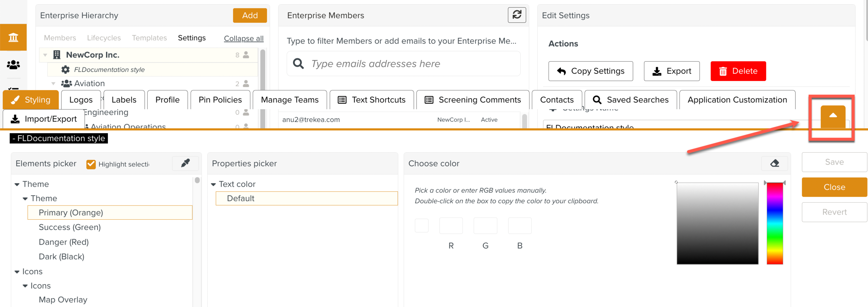
Task: Click the gear icon beside FLDocumentation style
Action: pos(65,70)
